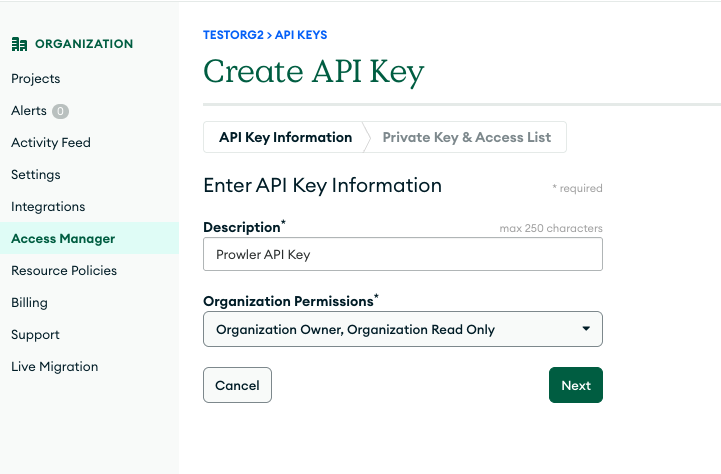Go to Billing page
This screenshot has height=474, width=721.
point(29,303)
